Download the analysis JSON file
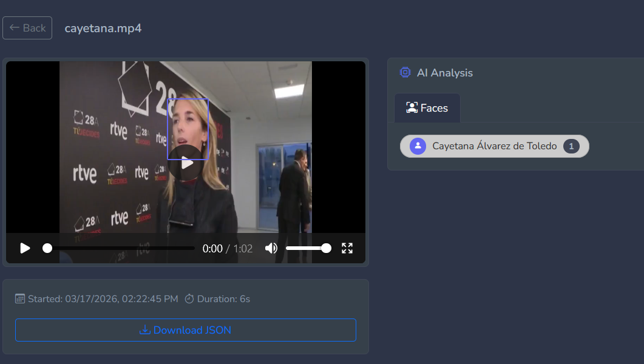Screen dimensions: 644x364 pos(186,330)
